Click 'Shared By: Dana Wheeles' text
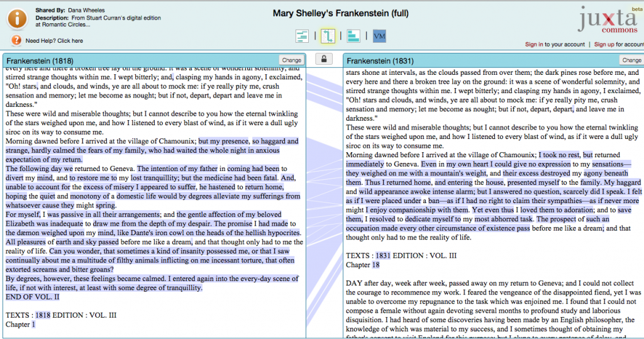 tap(70, 10)
